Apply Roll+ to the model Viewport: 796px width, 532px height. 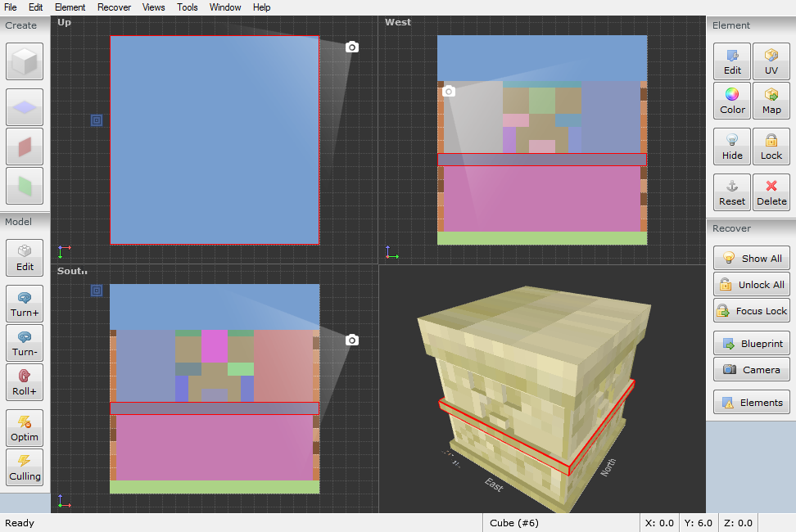(x=25, y=382)
